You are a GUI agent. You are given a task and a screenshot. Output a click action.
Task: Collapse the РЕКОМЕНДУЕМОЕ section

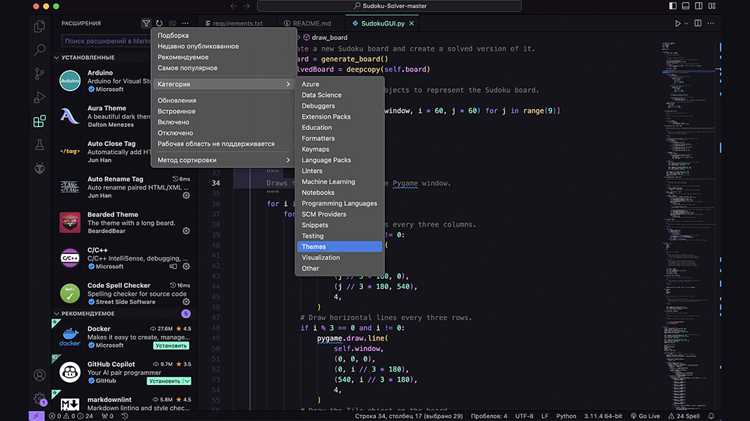click(88, 314)
